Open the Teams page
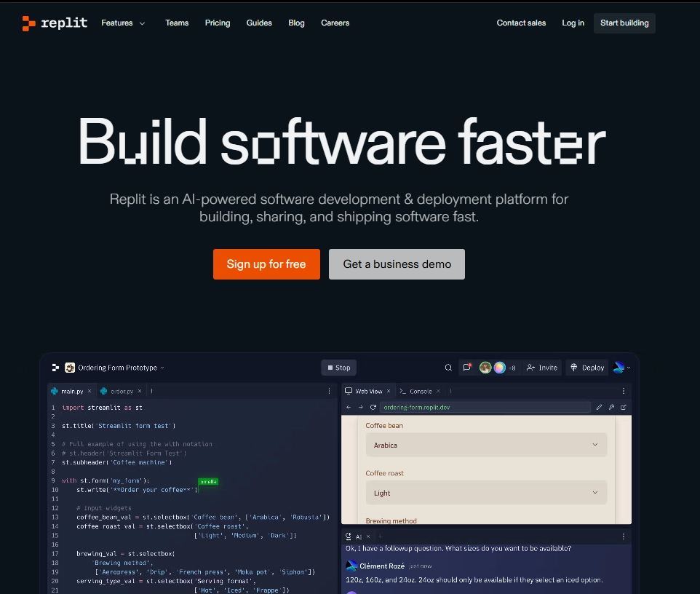The image size is (700, 594). tap(177, 23)
